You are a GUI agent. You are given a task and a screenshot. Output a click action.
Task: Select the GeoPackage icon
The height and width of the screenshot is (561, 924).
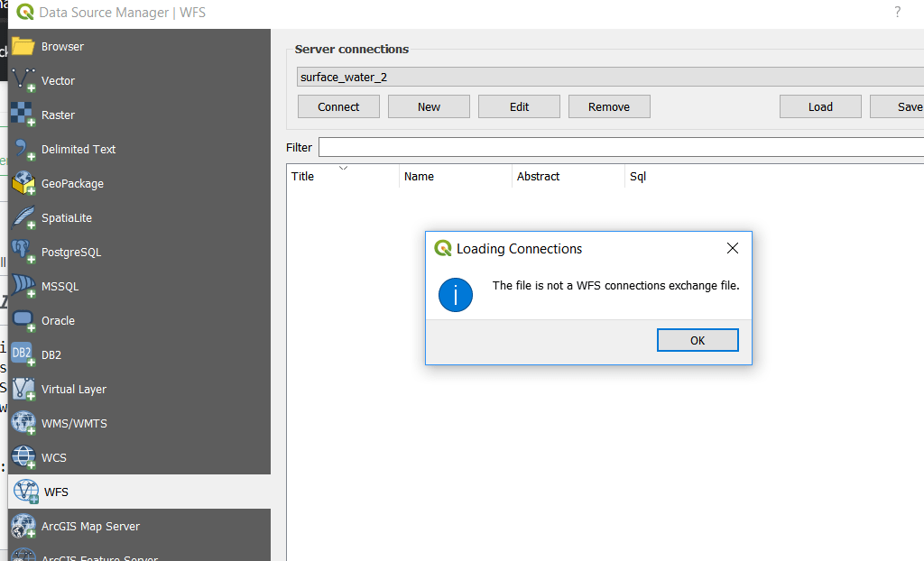[x=23, y=183]
